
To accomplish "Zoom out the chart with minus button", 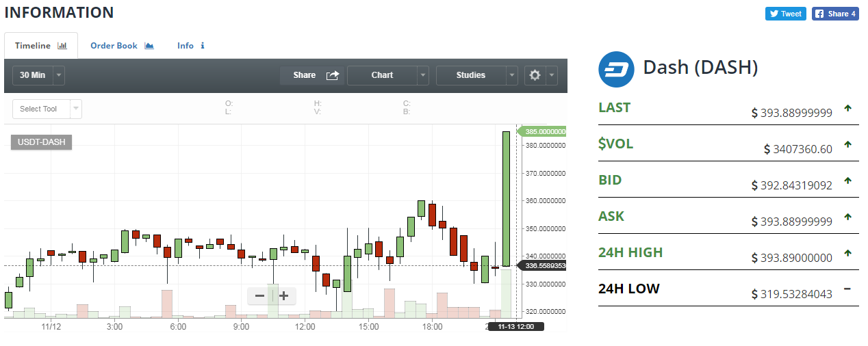I will 260,296.
